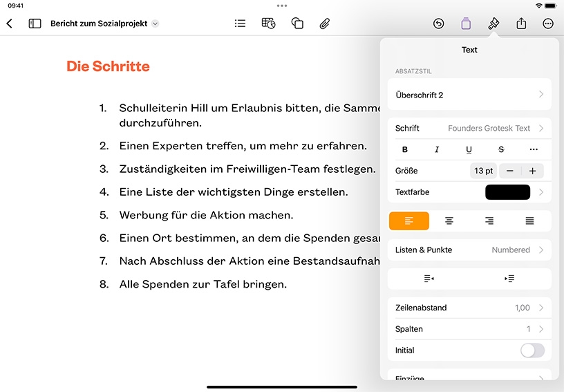The width and height of the screenshot is (564, 392).
Task: Open Spalten column settings
Action: tap(469, 328)
